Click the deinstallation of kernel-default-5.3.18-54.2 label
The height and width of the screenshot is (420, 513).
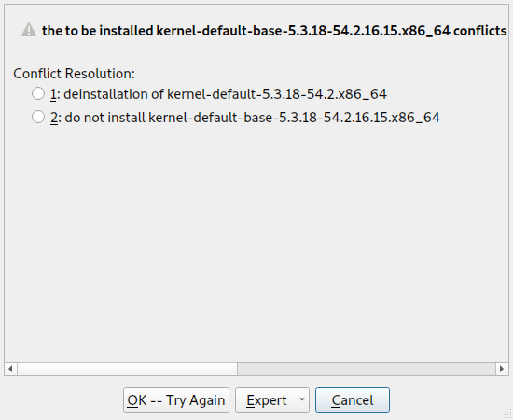(225, 94)
